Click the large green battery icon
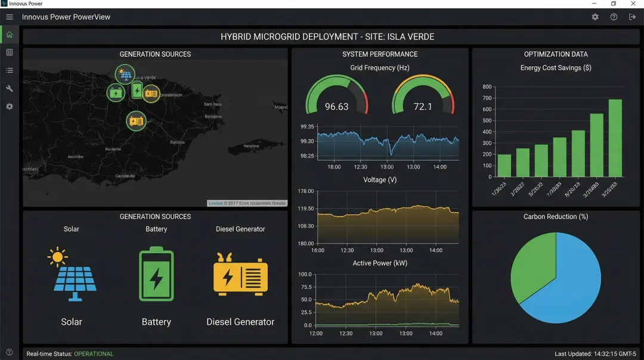This screenshot has height=360, width=644. point(156,275)
